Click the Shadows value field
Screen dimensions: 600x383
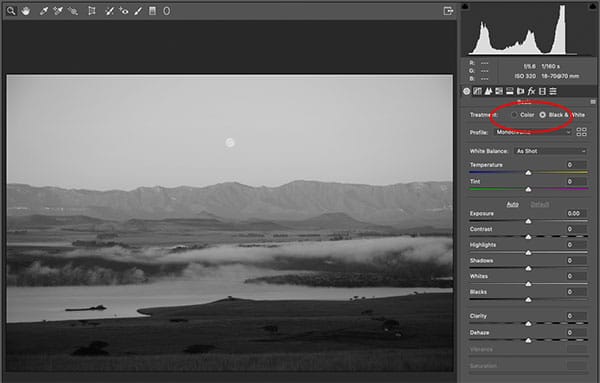(576, 261)
